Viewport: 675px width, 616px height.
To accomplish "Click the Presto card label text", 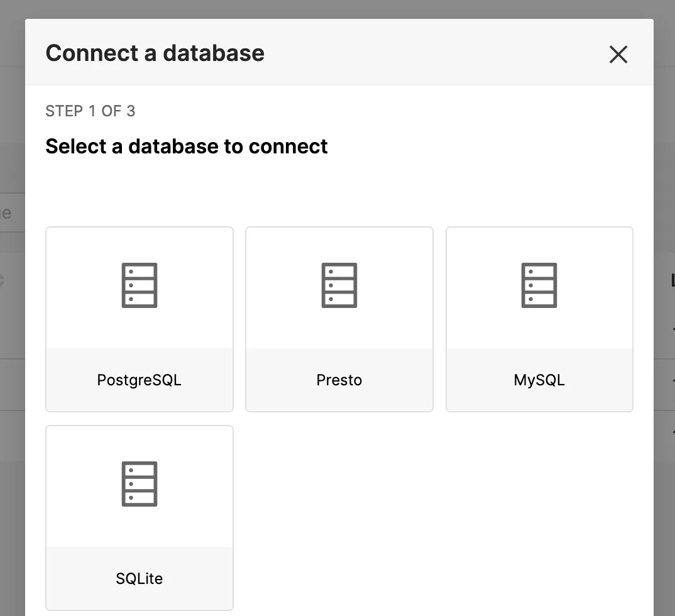I will click(339, 380).
